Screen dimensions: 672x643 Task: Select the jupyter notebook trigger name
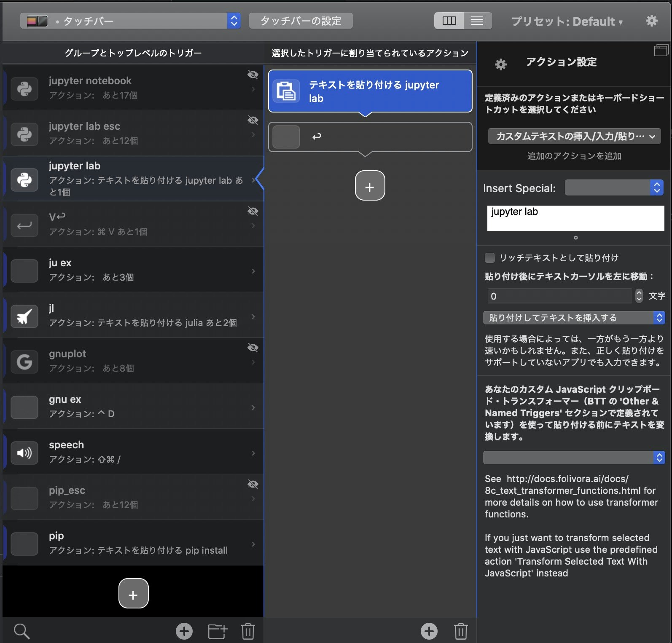pyautogui.click(x=90, y=81)
